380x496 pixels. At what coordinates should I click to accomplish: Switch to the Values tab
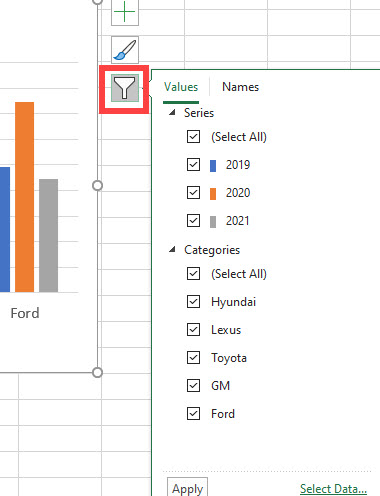tap(181, 87)
